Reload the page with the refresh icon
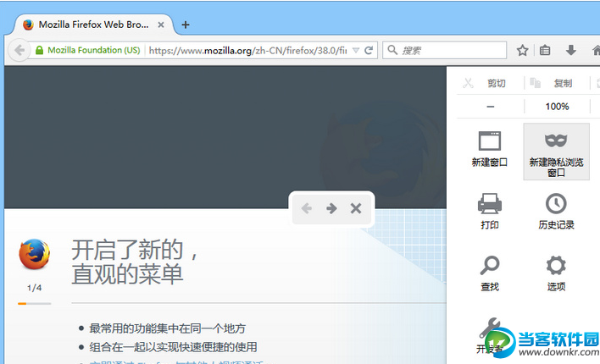The width and height of the screenshot is (600, 364). [369, 50]
